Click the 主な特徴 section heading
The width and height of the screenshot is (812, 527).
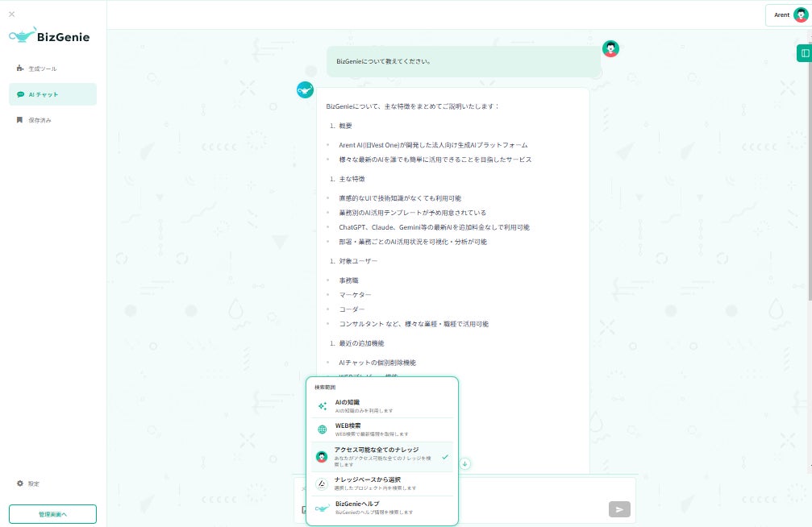pyautogui.click(x=352, y=179)
